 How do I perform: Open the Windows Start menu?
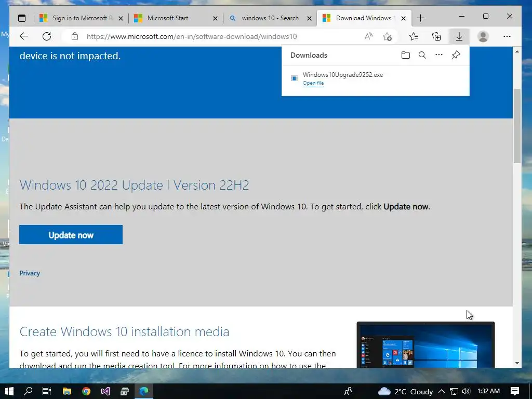click(x=9, y=391)
